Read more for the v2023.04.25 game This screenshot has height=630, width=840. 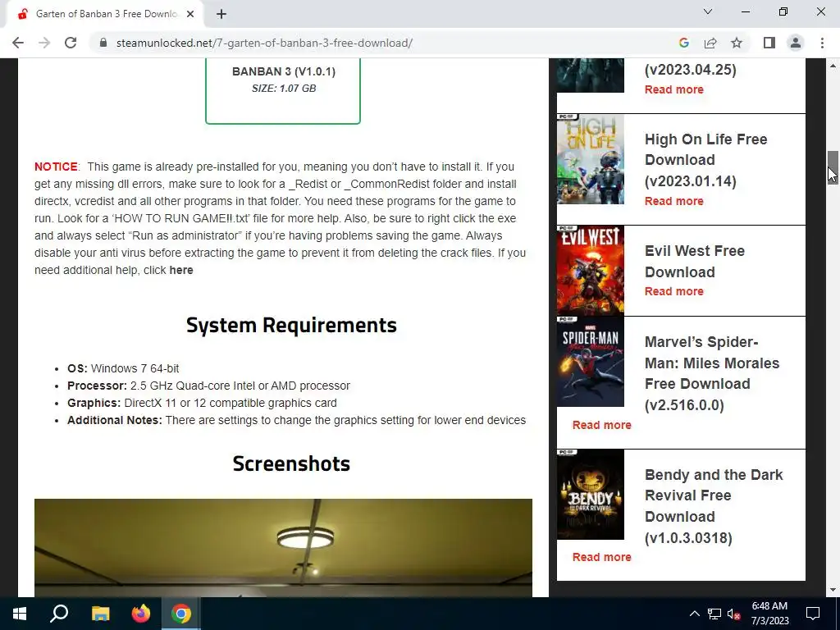(x=674, y=89)
